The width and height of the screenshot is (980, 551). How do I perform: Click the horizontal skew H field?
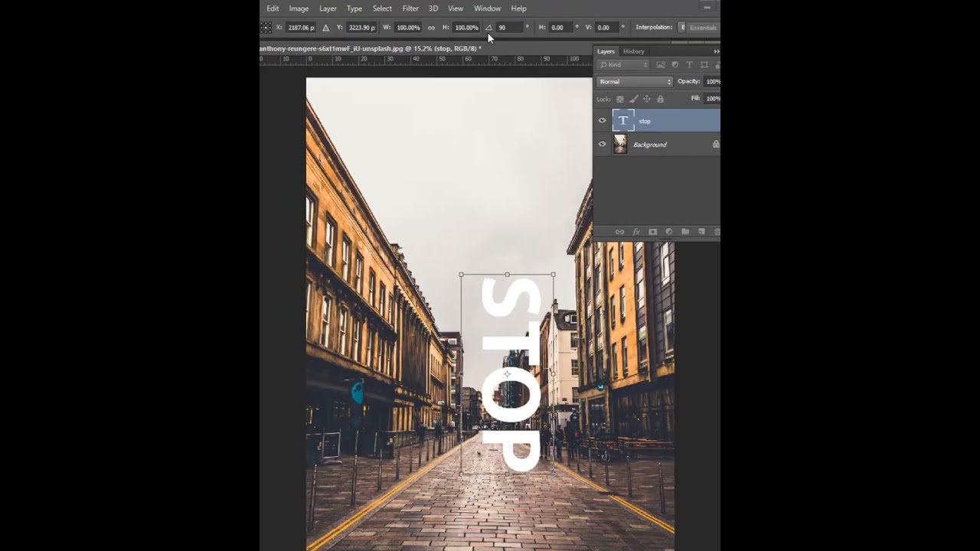(x=561, y=28)
